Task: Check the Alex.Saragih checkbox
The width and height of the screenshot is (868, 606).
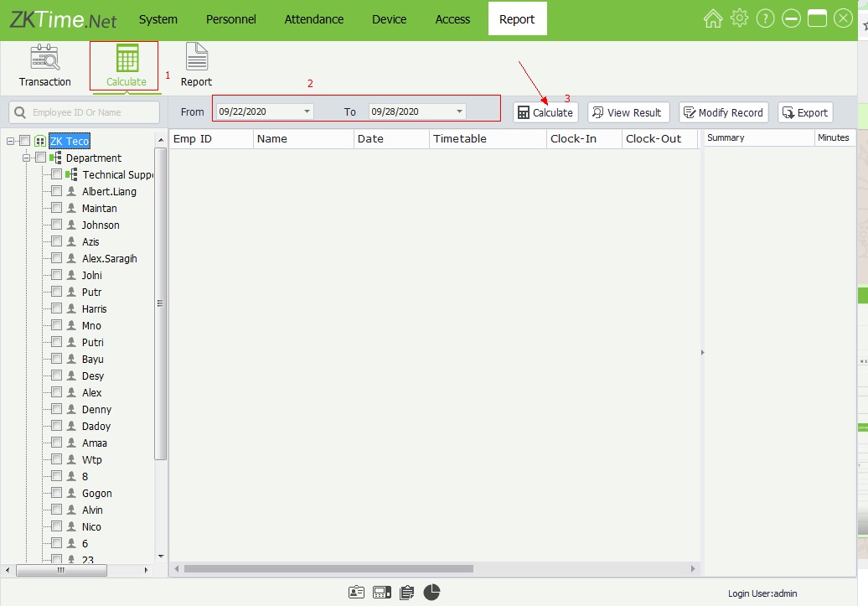Action: click(56, 258)
